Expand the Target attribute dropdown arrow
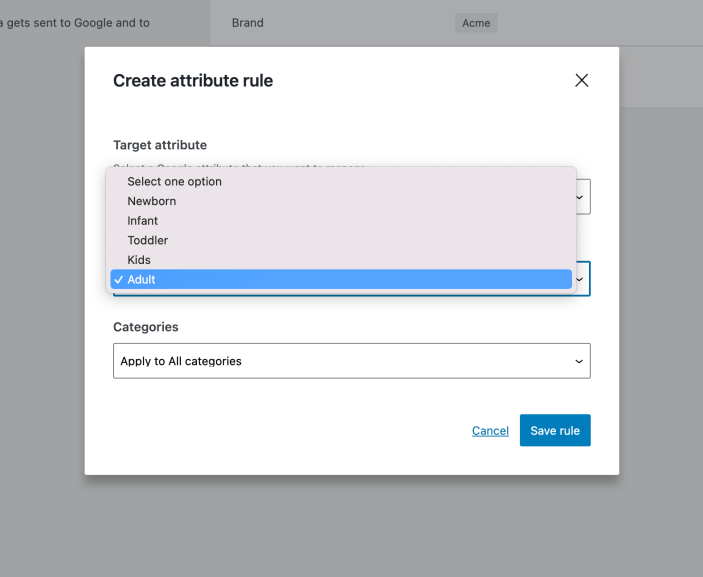The width and height of the screenshot is (703, 577). (579, 197)
